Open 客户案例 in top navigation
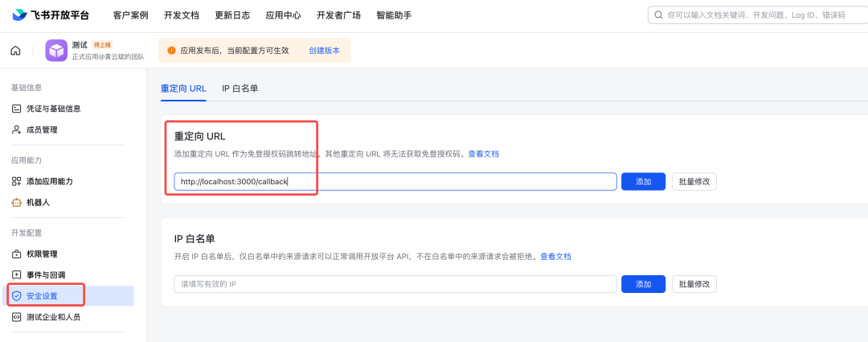This screenshot has width=868, height=342. click(131, 15)
